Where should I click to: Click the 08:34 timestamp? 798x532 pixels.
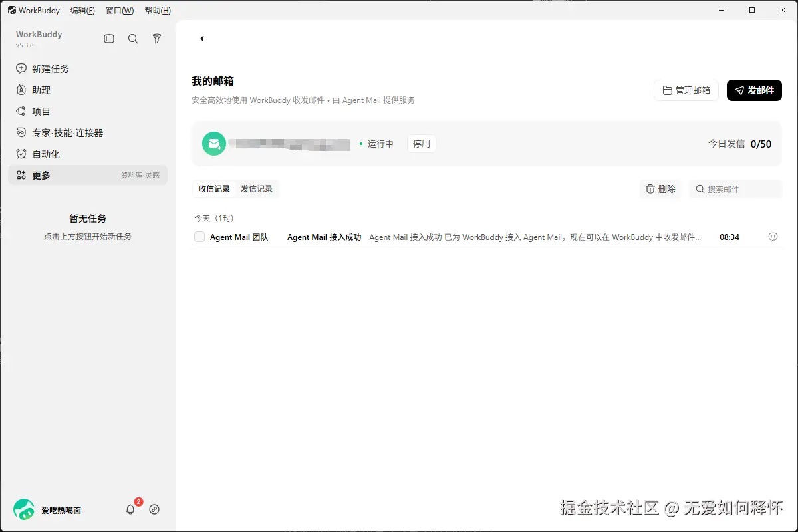(x=730, y=237)
